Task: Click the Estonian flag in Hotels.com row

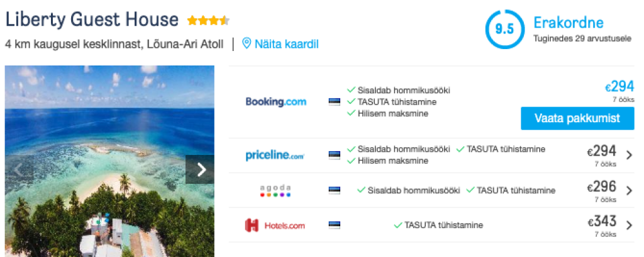Action: click(335, 225)
